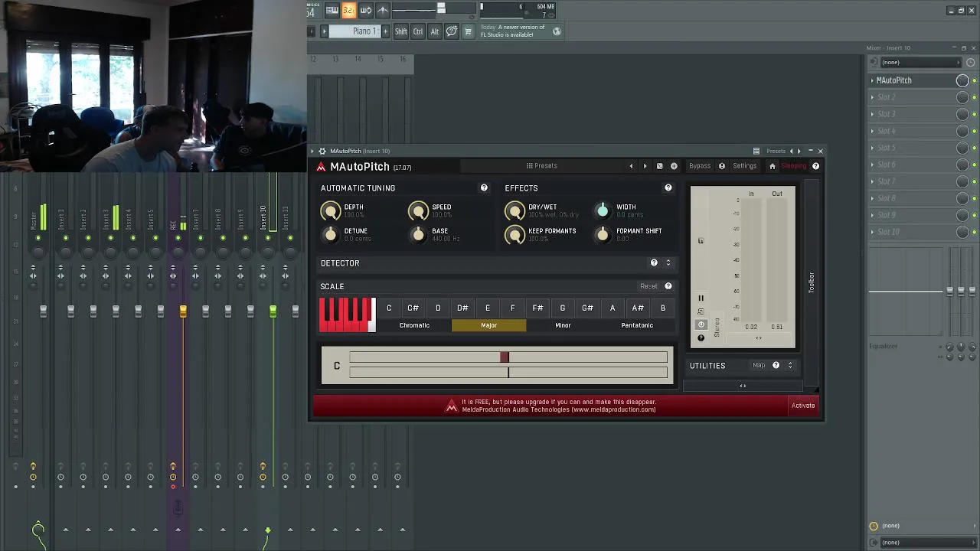Toggle the Ctrl key button
The image size is (980, 551).
(418, 31)
